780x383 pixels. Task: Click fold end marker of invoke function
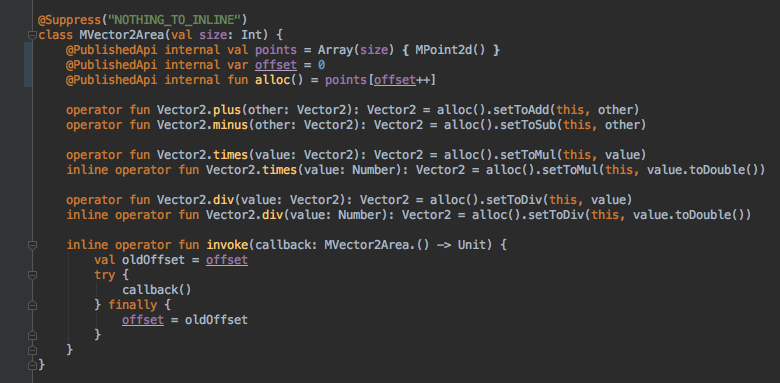[x=32, y=350]
